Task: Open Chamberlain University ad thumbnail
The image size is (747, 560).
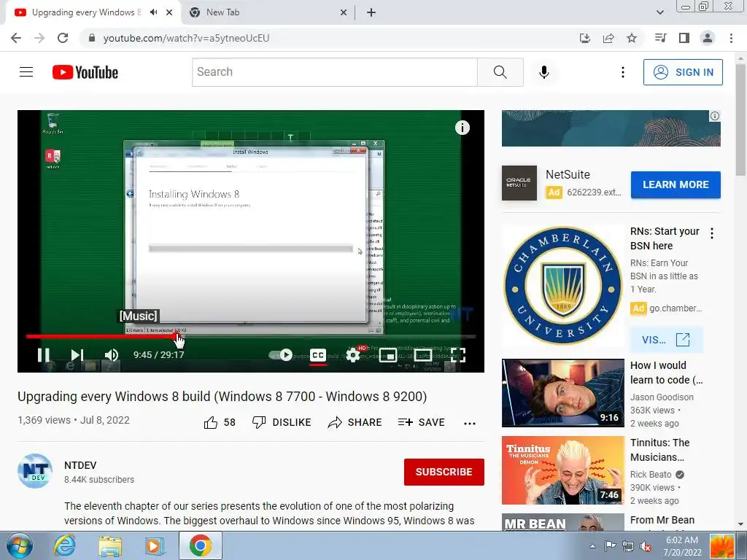Action: 562,285
